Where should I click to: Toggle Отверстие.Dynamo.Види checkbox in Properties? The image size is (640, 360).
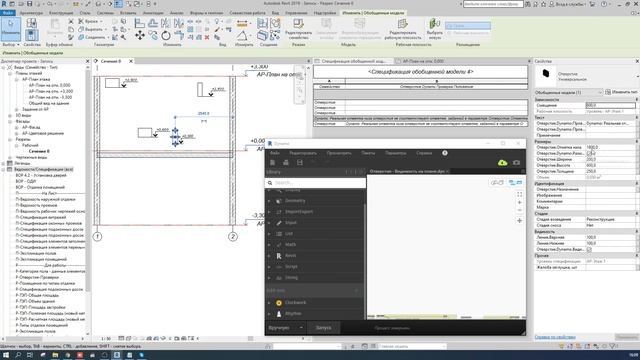pyautogui.click(x=589, y=249)
